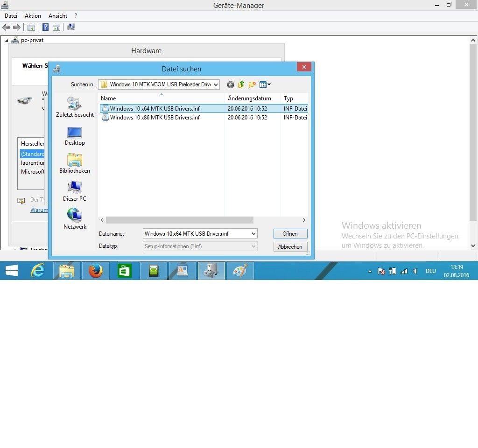The width and height of the screenshot is (478, 448).
Task: Open the Help icon in Geräte-Manager toolbar
Action: coord(45,28)
